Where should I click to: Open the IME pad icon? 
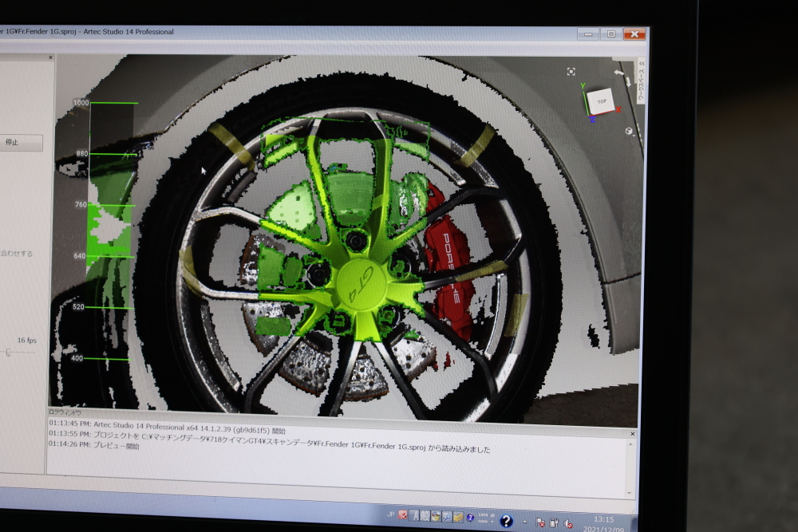[437, 516]
